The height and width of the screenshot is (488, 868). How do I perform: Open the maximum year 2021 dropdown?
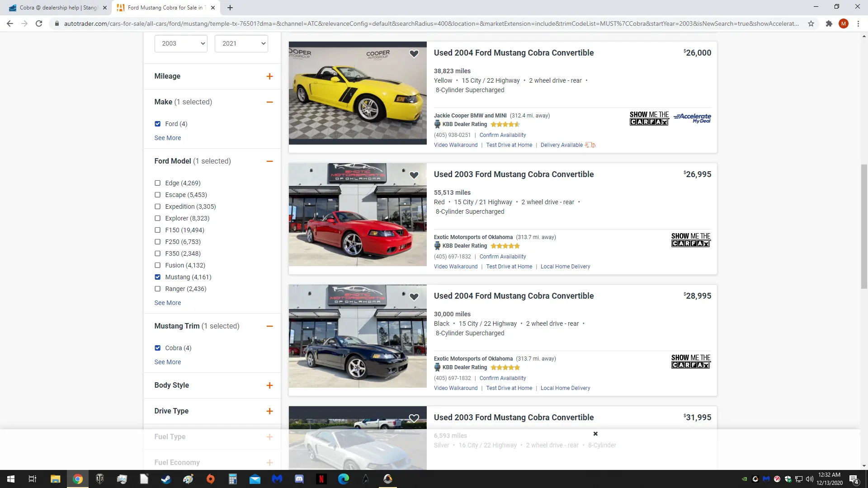point(241,43)
